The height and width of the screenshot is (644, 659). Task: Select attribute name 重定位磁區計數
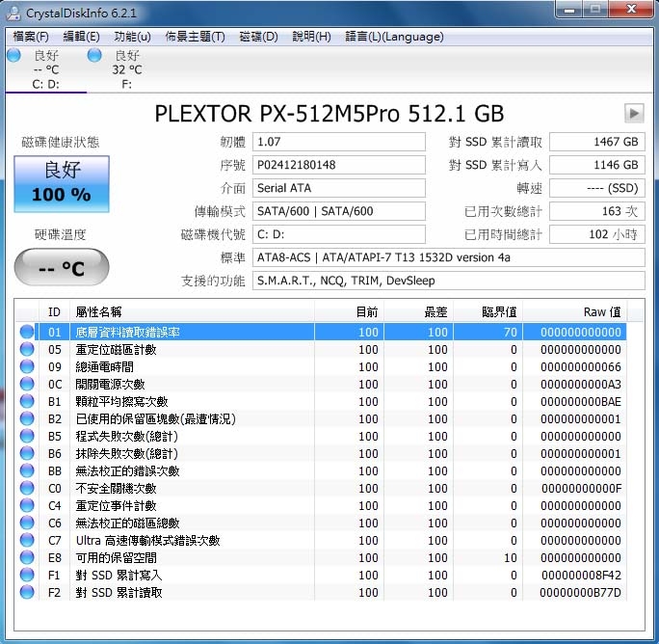coord(116,350)
